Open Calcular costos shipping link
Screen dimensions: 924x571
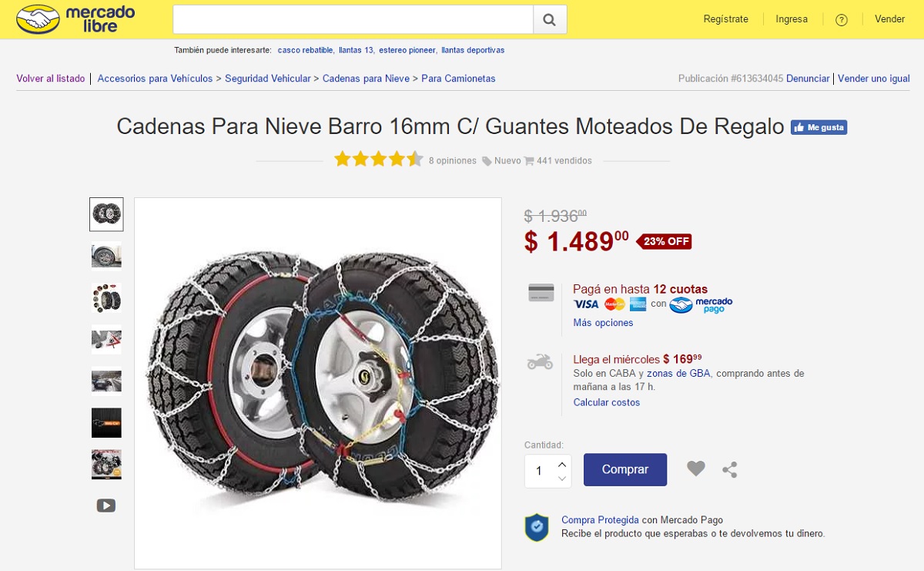[606, 402]
